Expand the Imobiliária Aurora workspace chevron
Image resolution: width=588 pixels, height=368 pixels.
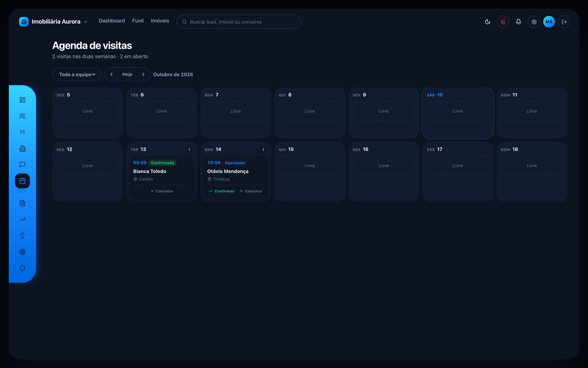(x=86, y=22)
